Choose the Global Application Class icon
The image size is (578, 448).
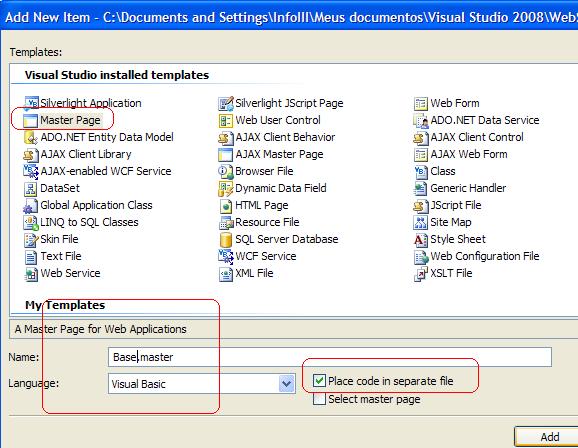coord(31,205)
